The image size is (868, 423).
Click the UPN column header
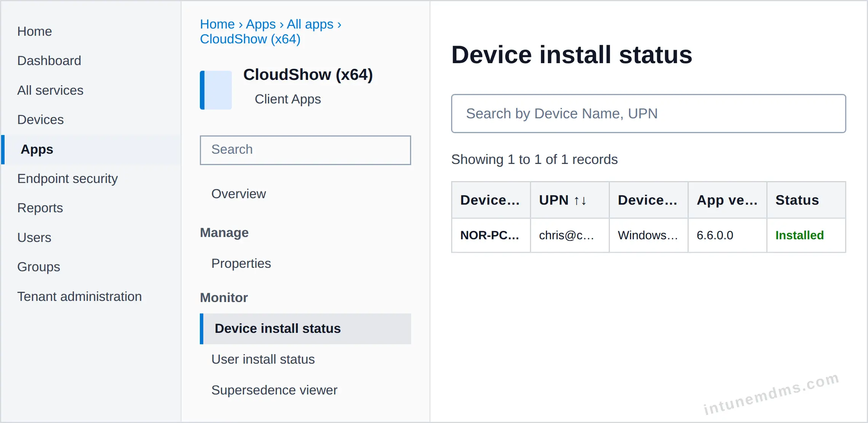pos(570,200)
